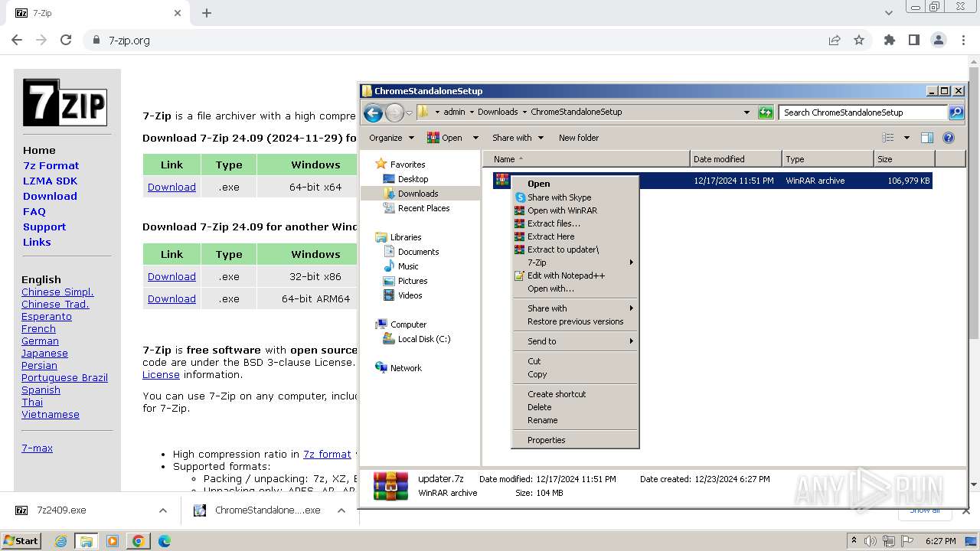Go back in Chrome browser
Screen dimensions: 980x551
[17, 41]
